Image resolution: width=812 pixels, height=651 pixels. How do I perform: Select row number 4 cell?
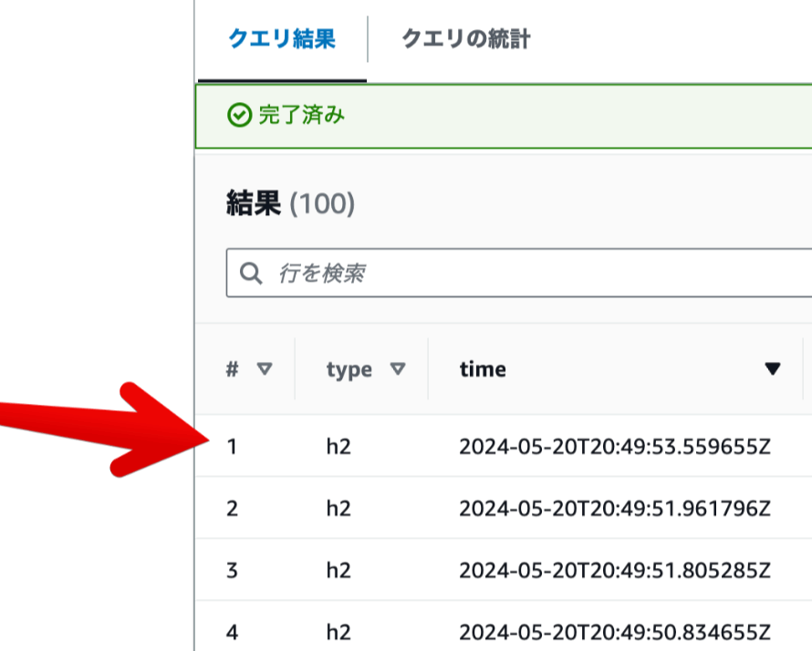pyautogui.click(x=232, y=633)
